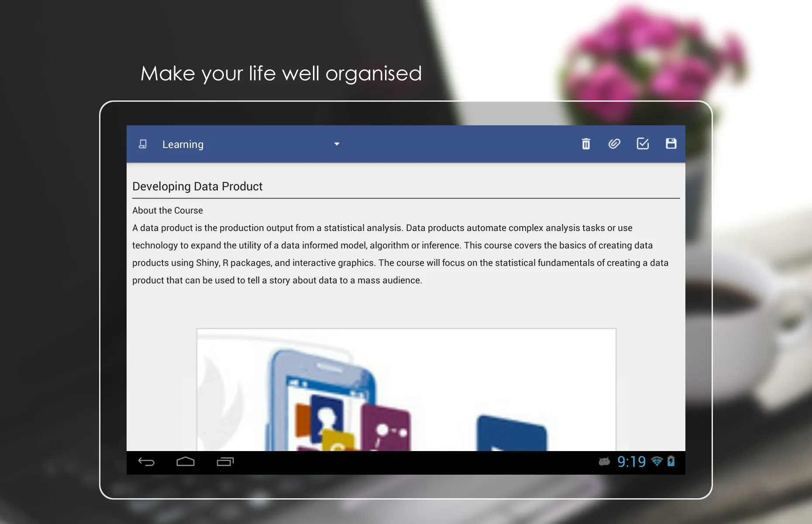Tap the line ending 'to a mass audience.'
The height and width of the screenshot is (524, 812).
coord(277,280)
